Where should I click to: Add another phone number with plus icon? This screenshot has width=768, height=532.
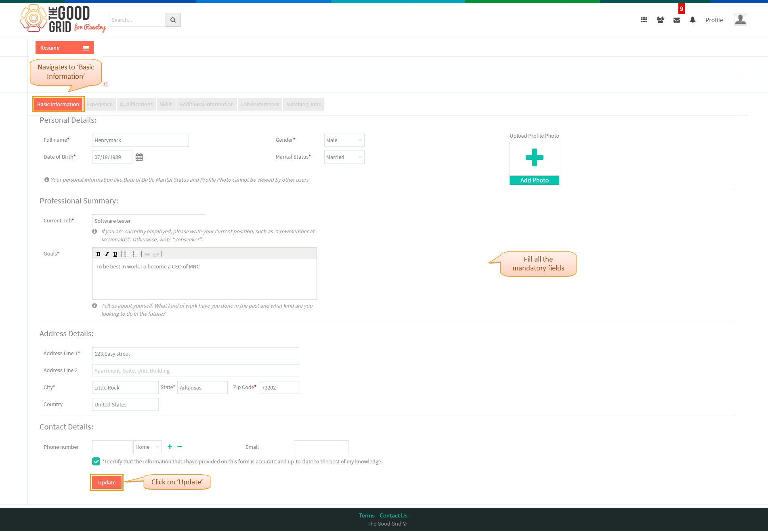170,446
